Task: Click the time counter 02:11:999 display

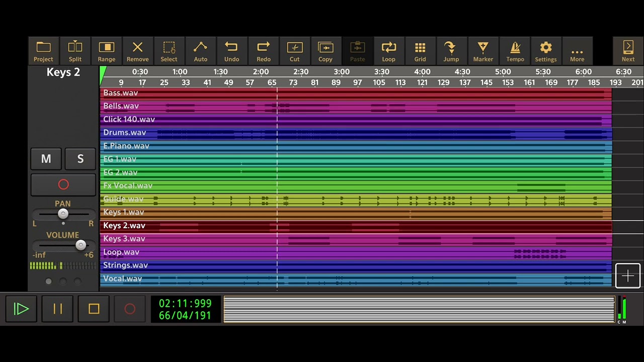Action: (x=185, y=303)
